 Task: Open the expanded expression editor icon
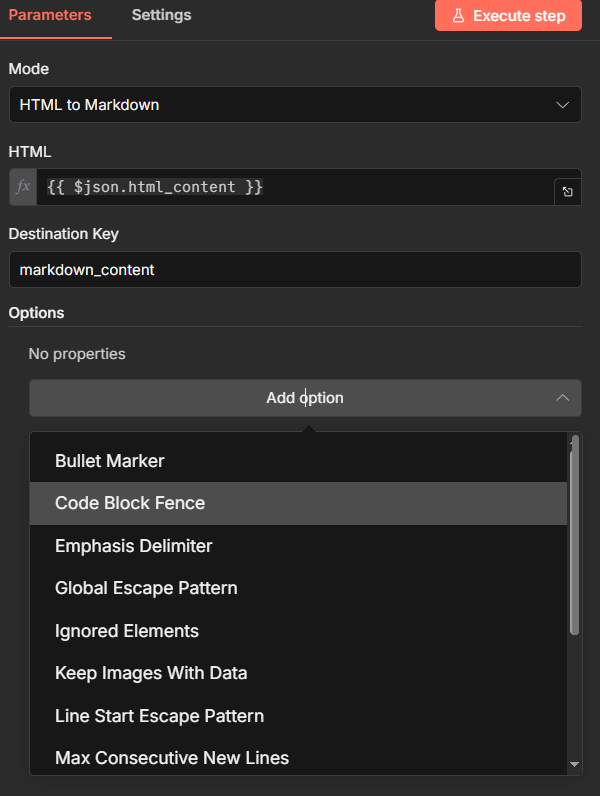pos(568,192)
